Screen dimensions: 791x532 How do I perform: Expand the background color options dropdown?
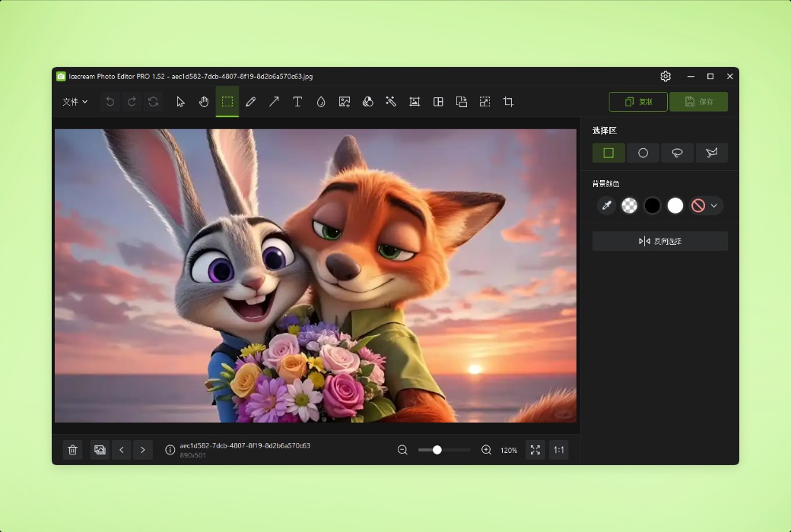click(716, 205)
